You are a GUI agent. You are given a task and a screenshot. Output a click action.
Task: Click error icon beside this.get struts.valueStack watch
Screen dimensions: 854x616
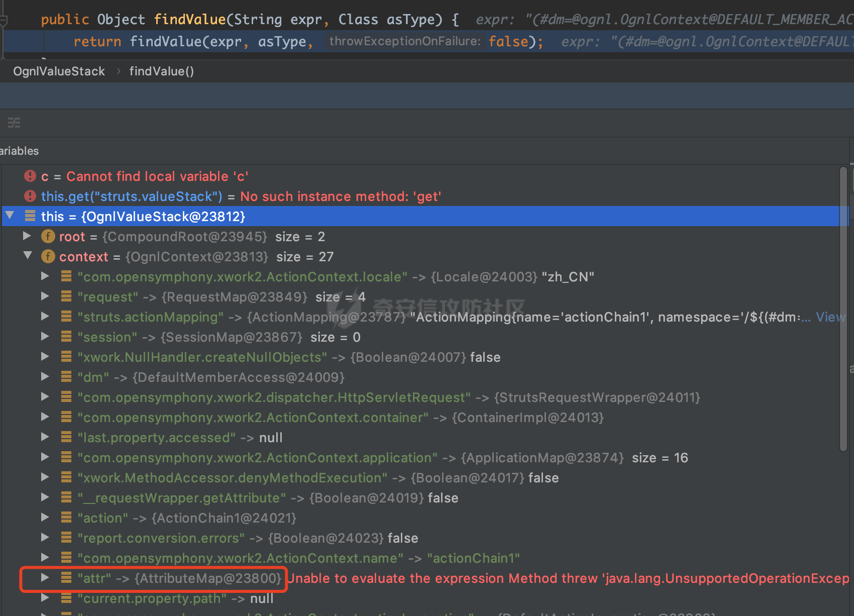[x=30, y=196]
